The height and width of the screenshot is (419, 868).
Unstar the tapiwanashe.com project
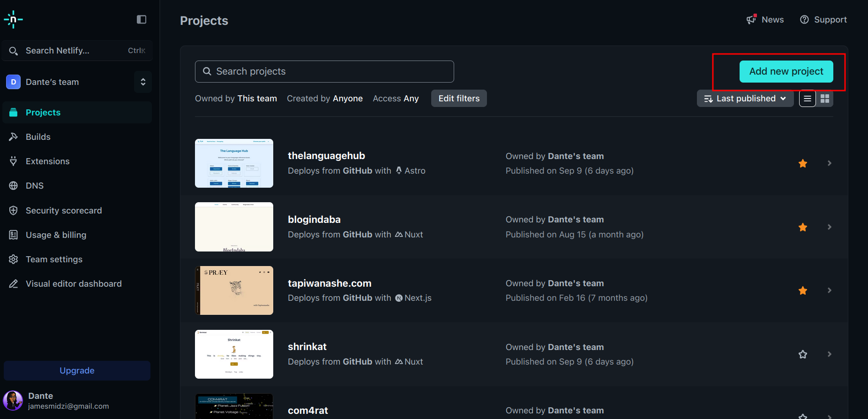[x=803, y=290]
